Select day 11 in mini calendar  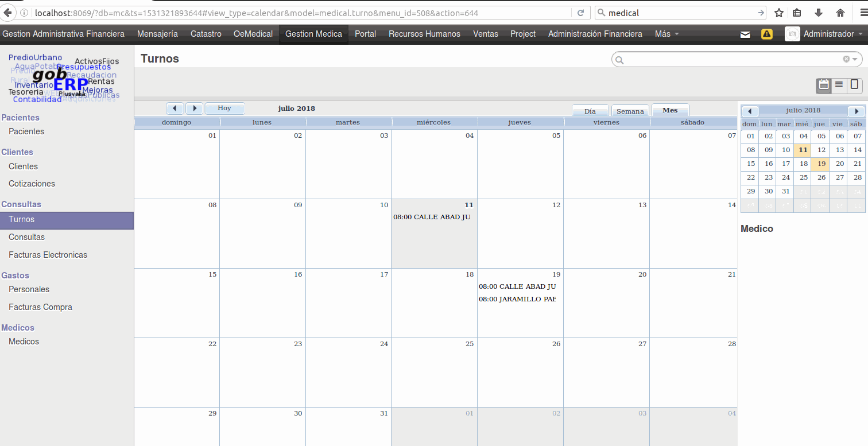point(803,150)
